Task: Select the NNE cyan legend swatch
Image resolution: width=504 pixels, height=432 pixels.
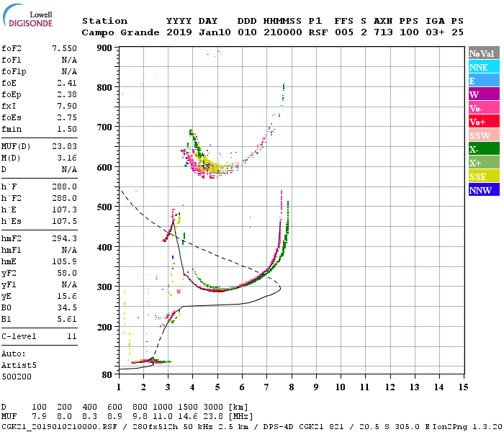Action: pos(484,67)
